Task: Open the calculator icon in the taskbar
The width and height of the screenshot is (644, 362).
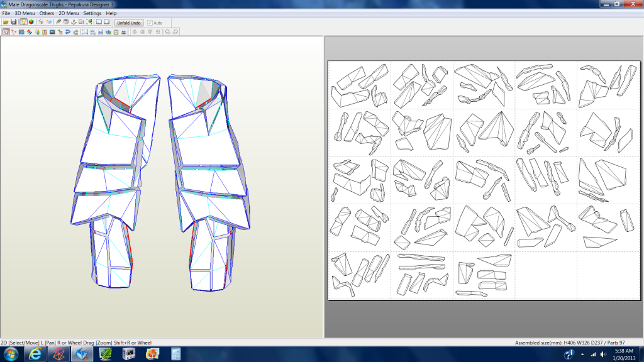Action: coord(176,354)
